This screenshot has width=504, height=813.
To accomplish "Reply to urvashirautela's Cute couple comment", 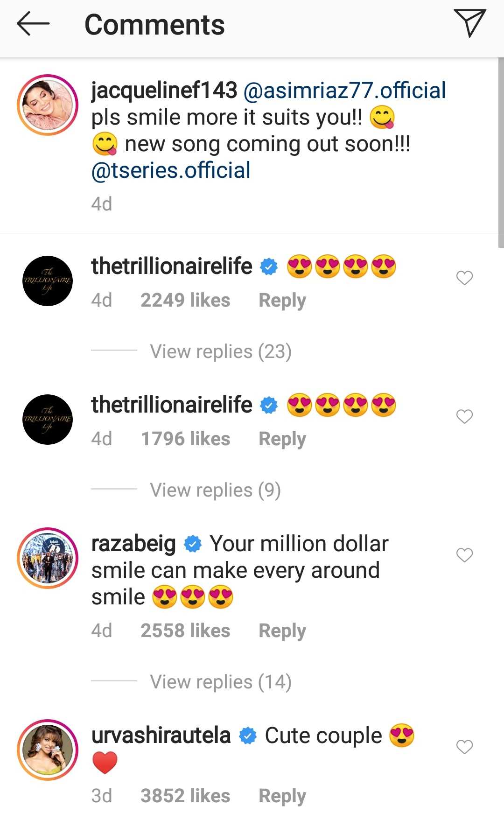I will point(282,796).
